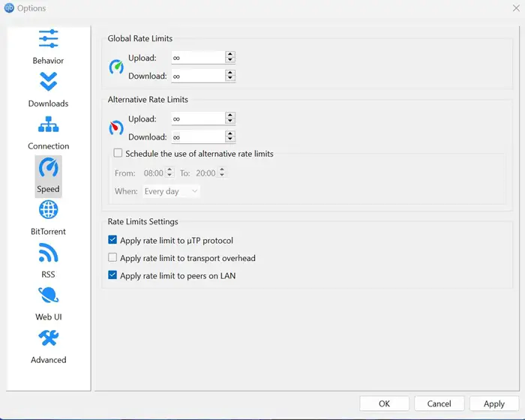Decrease alternative Download limit with down arrow
Screen dimensions: 525x420
point(230,139)
